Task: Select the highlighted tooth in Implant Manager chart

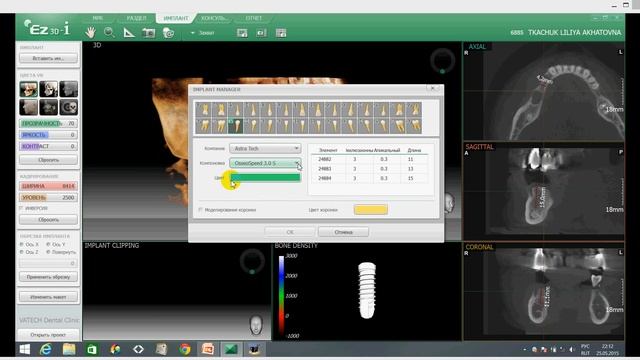Action: point(236,126)
